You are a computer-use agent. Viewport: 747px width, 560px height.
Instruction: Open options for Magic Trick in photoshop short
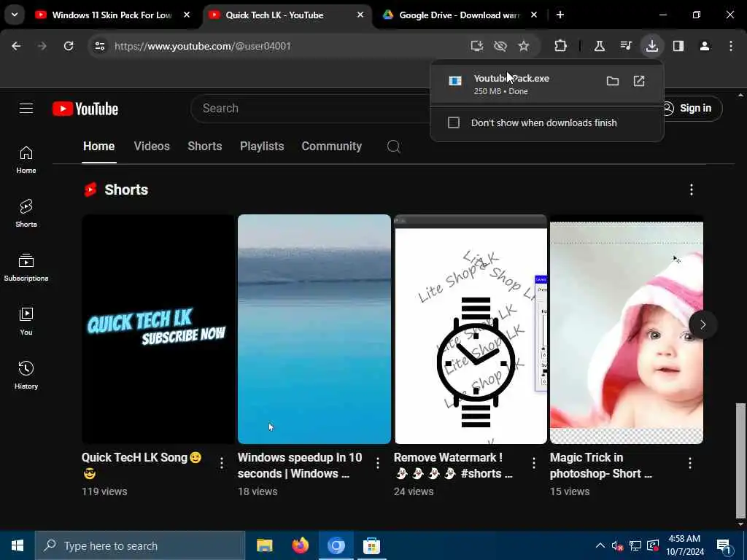pos(690,463)
